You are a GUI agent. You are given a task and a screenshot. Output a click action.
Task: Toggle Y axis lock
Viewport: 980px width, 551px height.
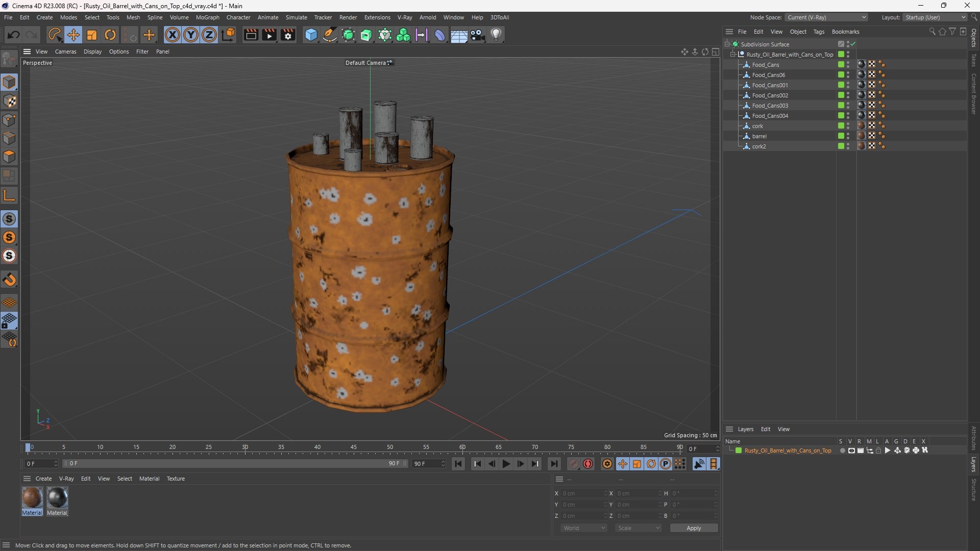[x=191, y=35]
